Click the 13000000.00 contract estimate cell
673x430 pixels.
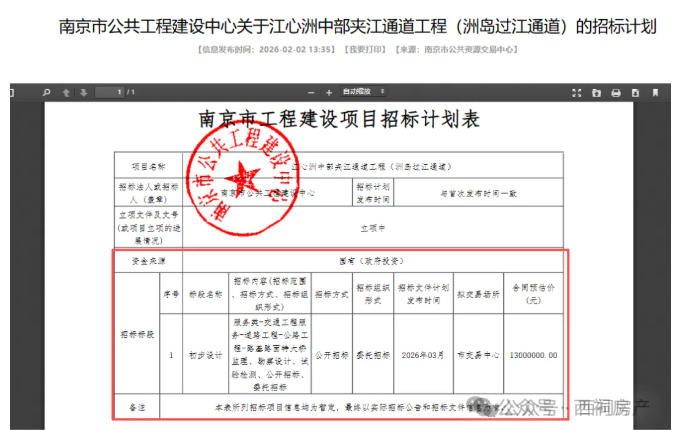(533, 355)
